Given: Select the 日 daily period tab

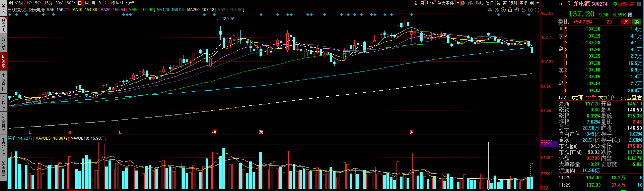Looking at the screenshot, I should [x=80, y=3].
